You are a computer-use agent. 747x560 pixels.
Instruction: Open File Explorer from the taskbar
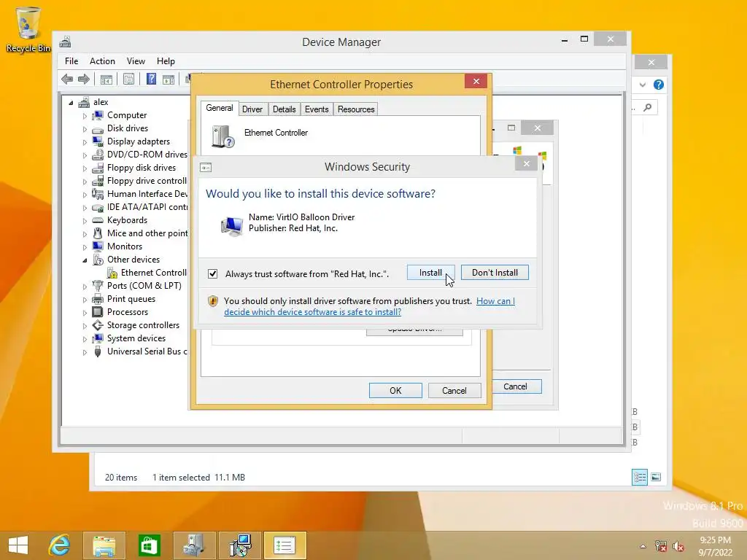(104, 545)
